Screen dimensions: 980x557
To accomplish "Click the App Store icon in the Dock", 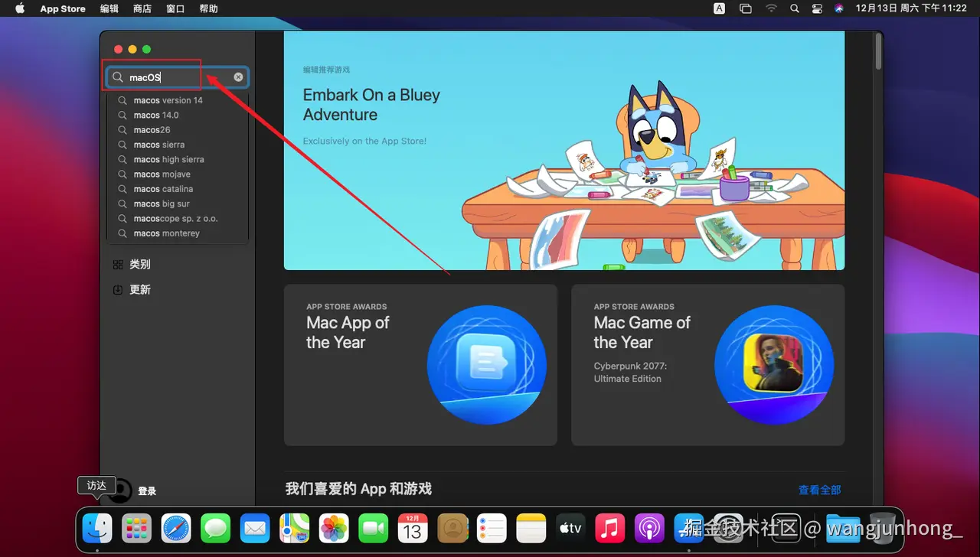I will (689, 528).
